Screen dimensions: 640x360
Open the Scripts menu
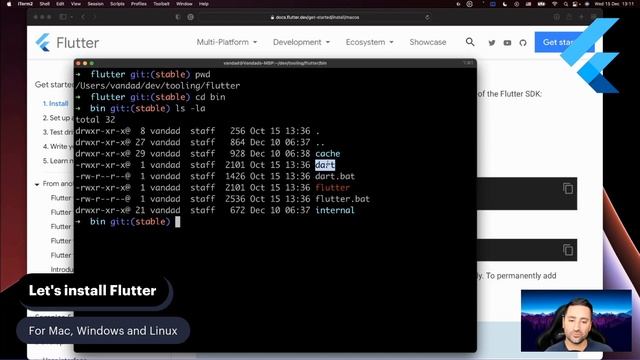[x=118, y=4]
